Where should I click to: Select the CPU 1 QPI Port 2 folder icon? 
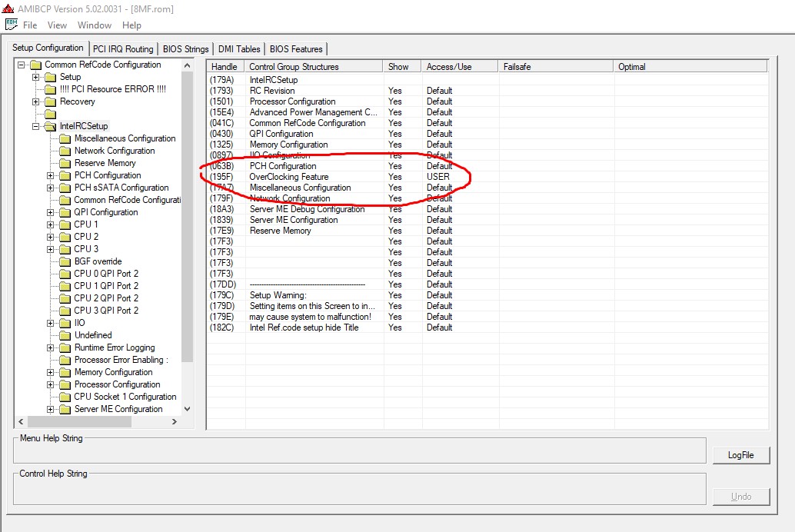(x=65, y=286)
